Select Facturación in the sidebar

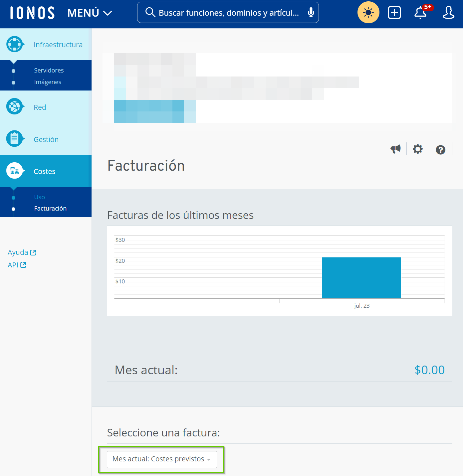tap(50, 208)
